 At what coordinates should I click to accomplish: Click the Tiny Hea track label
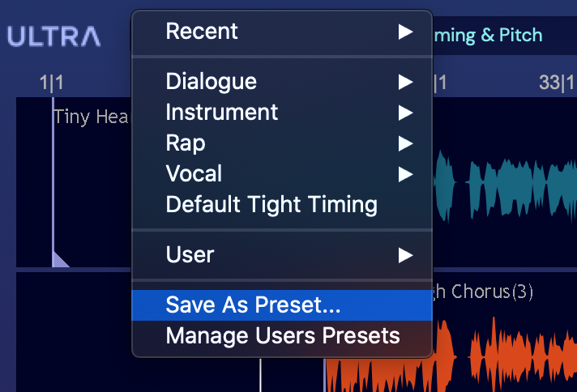(x=91, y=117)
